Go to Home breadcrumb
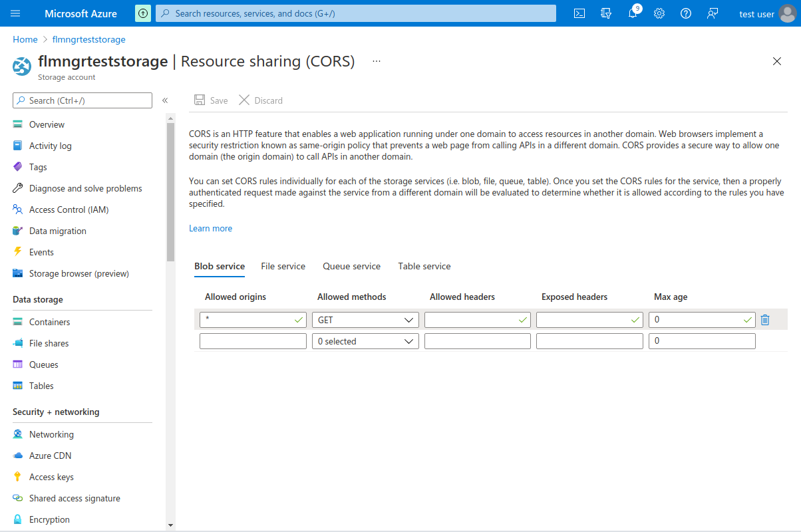The width and height of the screenshot is (801, 532). 25,39
